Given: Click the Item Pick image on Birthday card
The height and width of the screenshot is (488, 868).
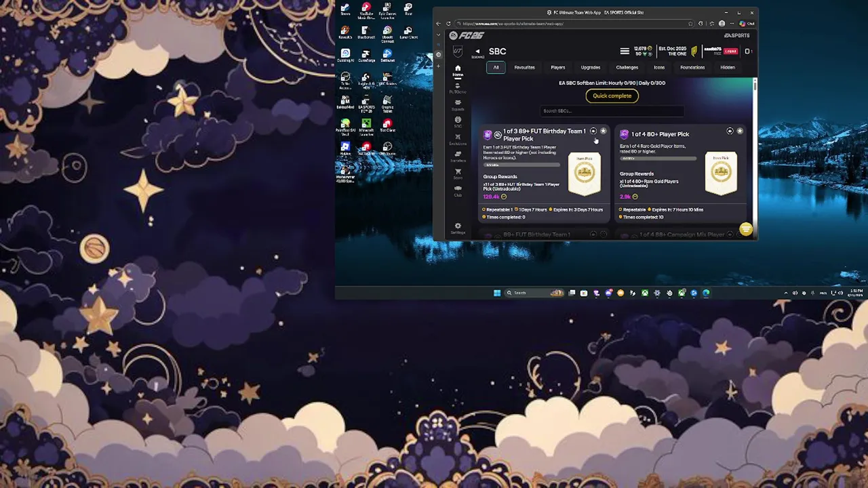Looking at the screenshot, I should 584,174.
